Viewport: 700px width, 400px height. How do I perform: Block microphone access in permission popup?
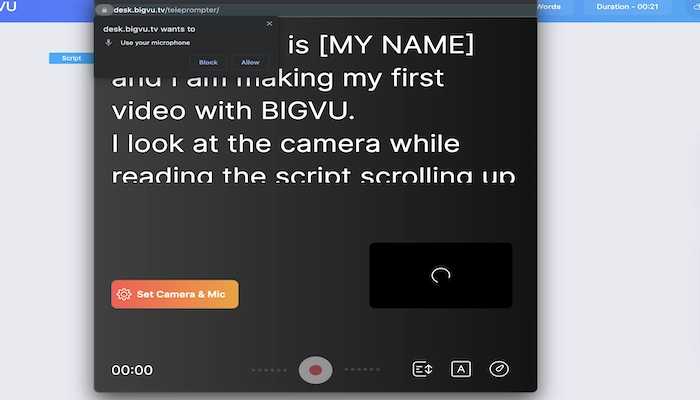pos(208,62)
